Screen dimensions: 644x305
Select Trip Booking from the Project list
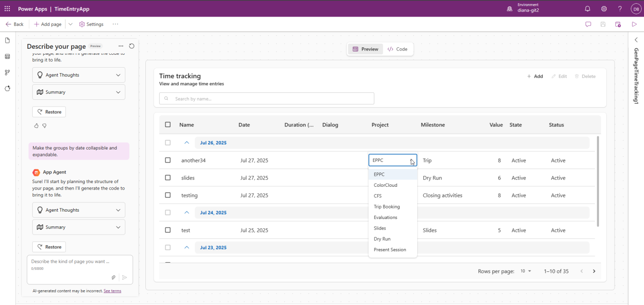(387, 207)
